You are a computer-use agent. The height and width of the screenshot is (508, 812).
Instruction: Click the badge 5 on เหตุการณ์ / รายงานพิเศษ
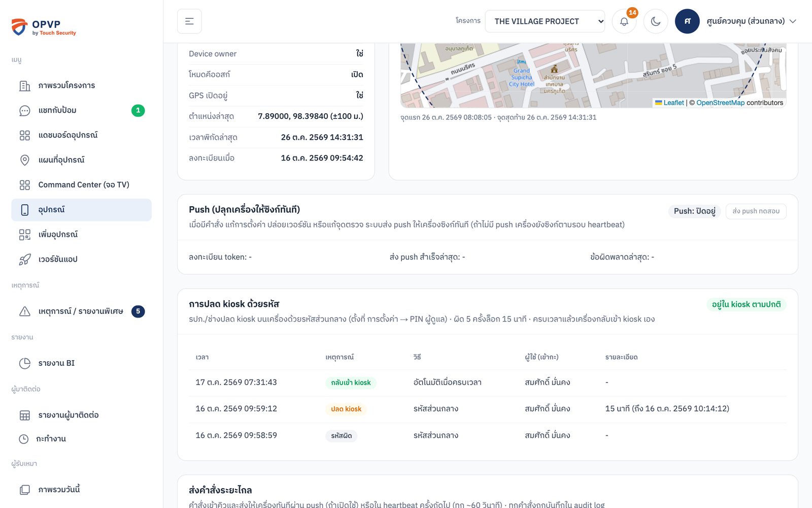(138, 311)
